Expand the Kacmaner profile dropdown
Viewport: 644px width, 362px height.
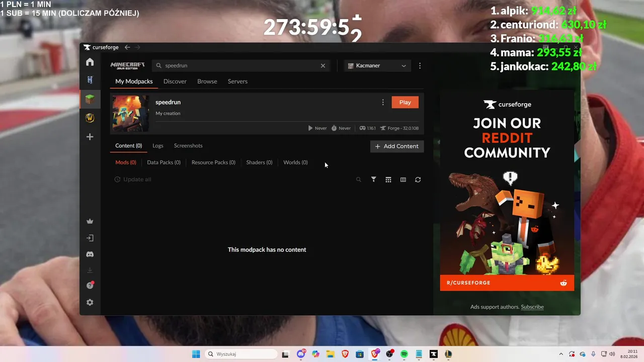coord(377,65)
